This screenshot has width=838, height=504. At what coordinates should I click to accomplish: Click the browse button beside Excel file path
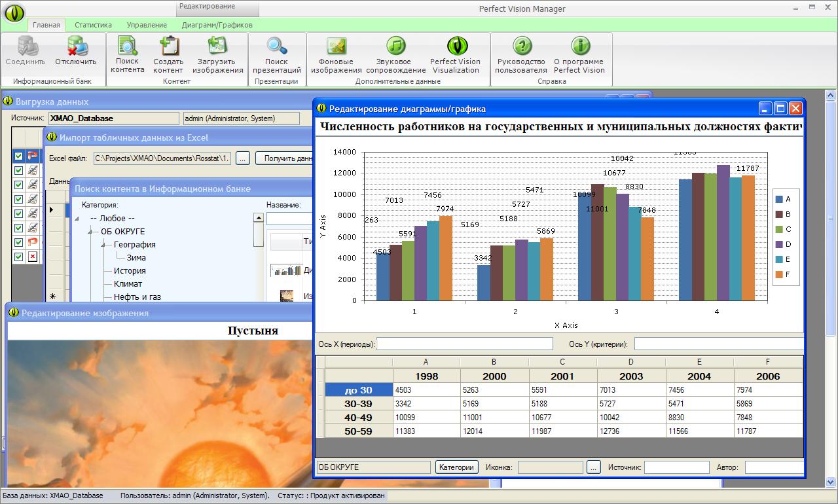(x=242, y=158)
